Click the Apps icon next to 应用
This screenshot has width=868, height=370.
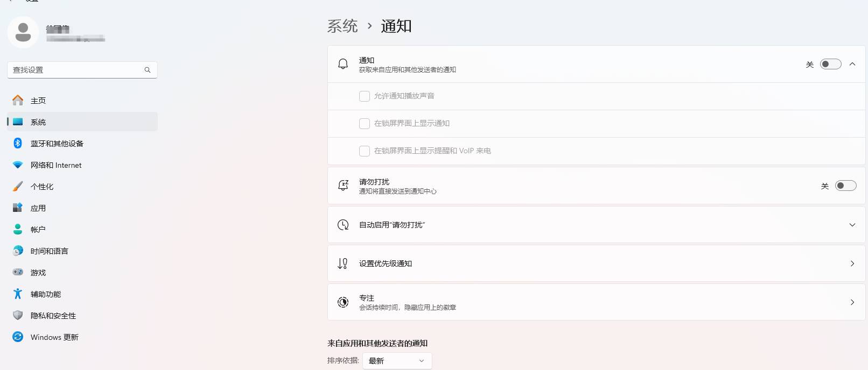[18, 208]
